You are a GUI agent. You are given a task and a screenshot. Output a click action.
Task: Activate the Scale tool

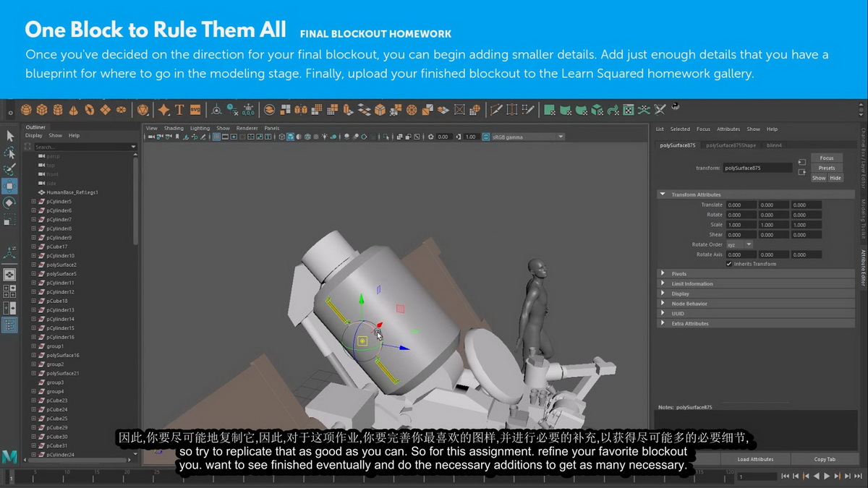tap(10, 220)
